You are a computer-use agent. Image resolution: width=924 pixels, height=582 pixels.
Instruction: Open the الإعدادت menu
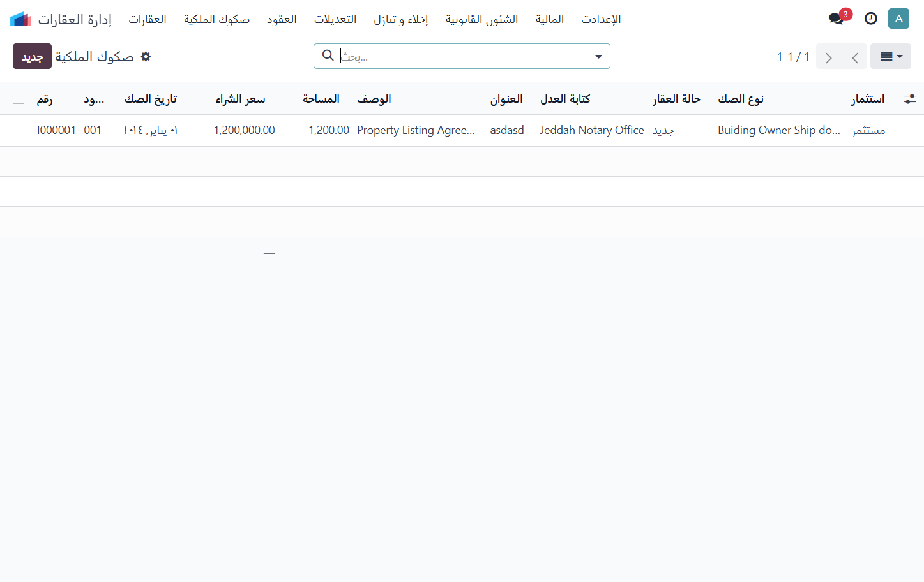coord(601,19)
